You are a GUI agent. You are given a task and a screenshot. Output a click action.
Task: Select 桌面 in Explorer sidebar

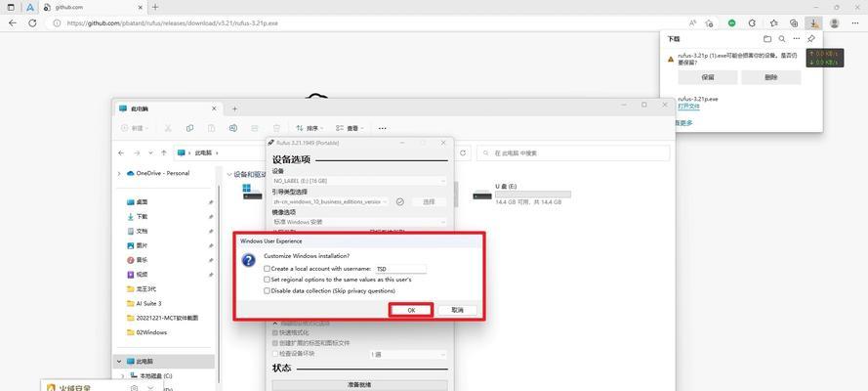(x=142, y=202)
